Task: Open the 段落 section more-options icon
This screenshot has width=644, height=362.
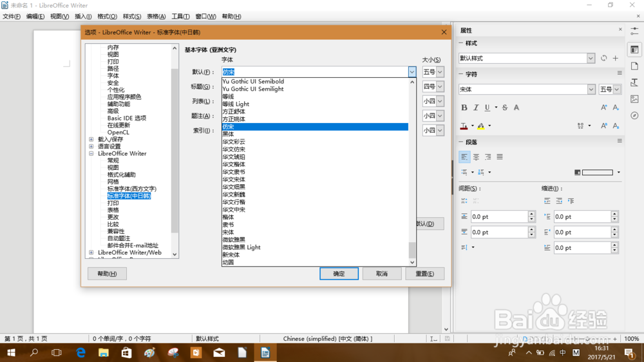Action: (620, 141)
